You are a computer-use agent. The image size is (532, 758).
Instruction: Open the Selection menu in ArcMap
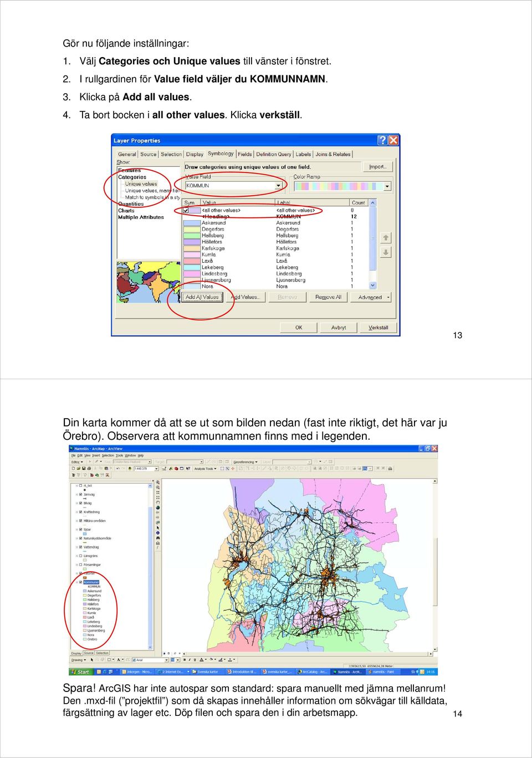point(108,456)
